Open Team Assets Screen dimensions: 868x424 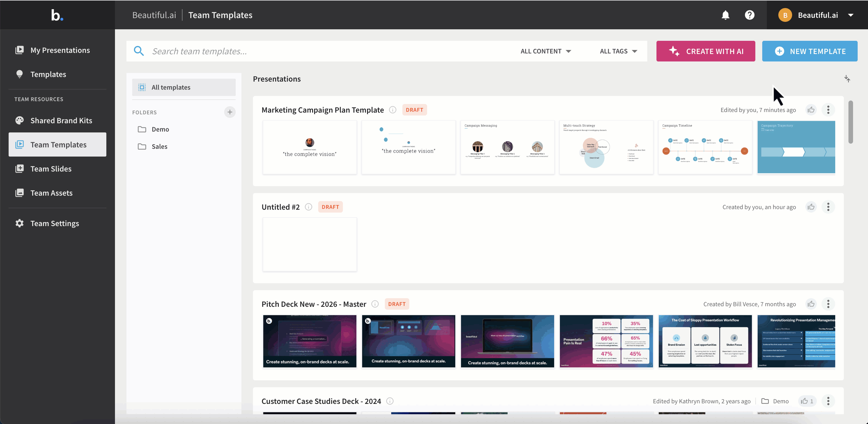coord(57,193)
